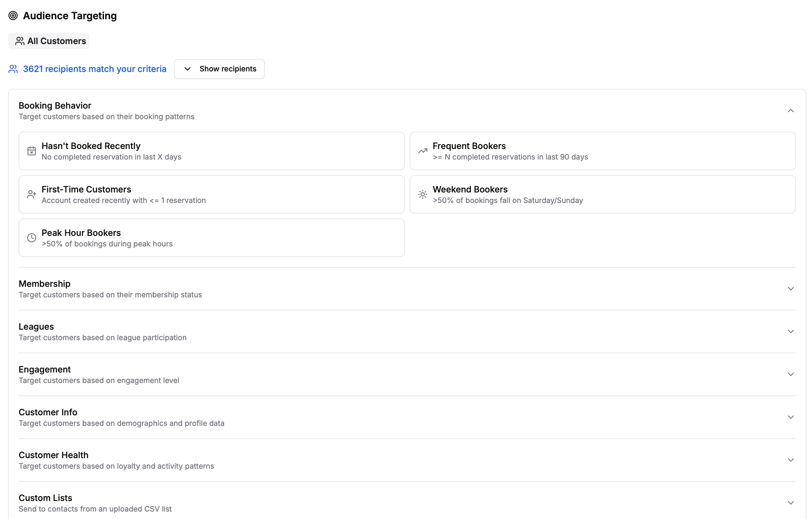The width and height of the screenshot is (812, 519).
Task: Click the calendar icon for Hasn't Booked Recently
Action: [32, 151]
